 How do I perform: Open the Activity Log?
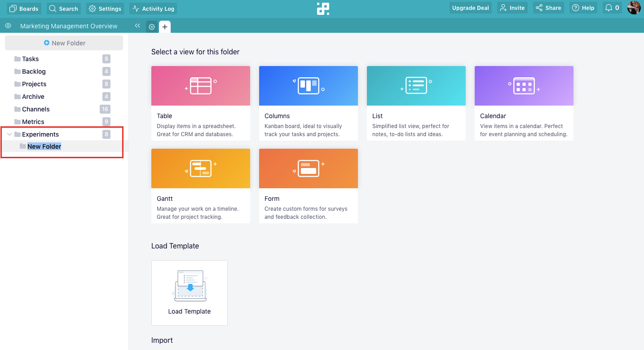tap(153, 8)
